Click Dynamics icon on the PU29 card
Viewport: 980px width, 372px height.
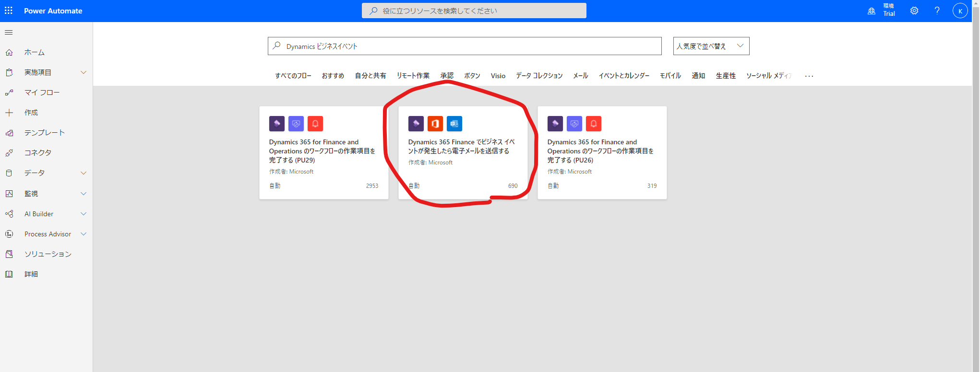point(277,124)
